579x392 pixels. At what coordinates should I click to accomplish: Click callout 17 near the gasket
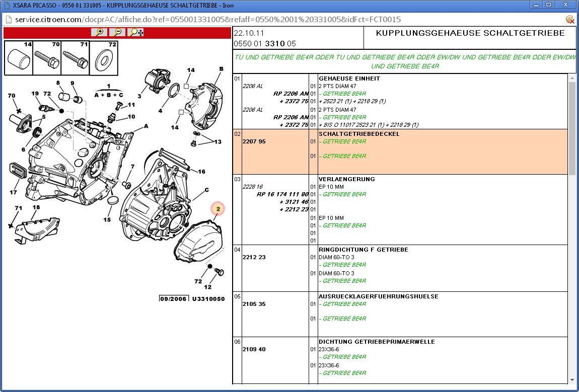pos(13,192)
